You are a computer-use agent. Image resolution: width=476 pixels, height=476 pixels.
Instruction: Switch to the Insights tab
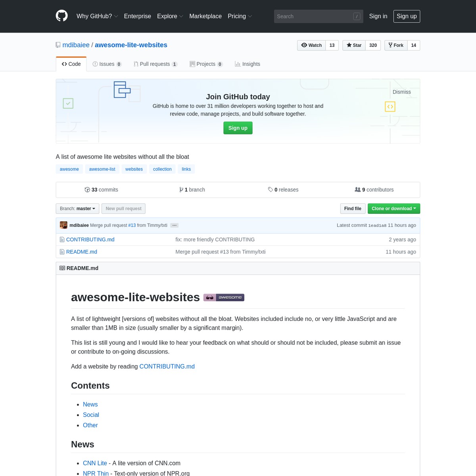[x=248, y=64]
